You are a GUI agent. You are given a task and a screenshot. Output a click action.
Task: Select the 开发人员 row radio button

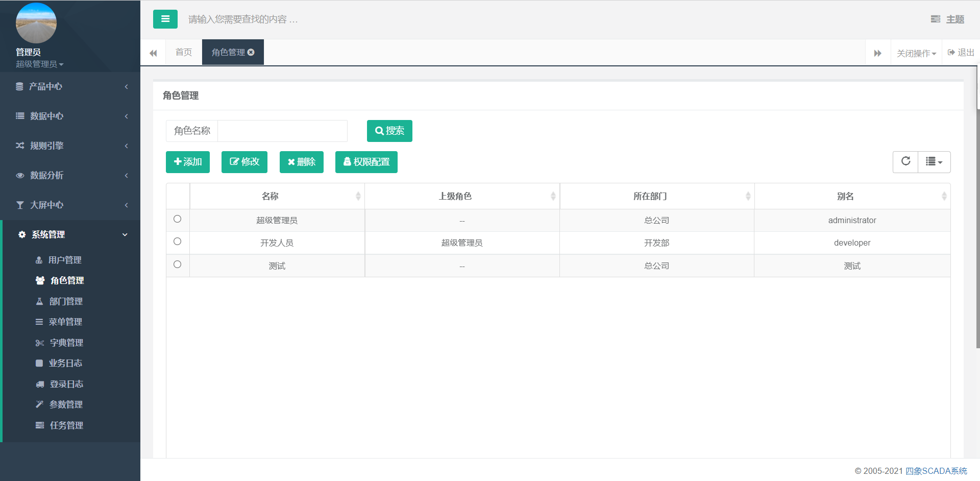178,242
